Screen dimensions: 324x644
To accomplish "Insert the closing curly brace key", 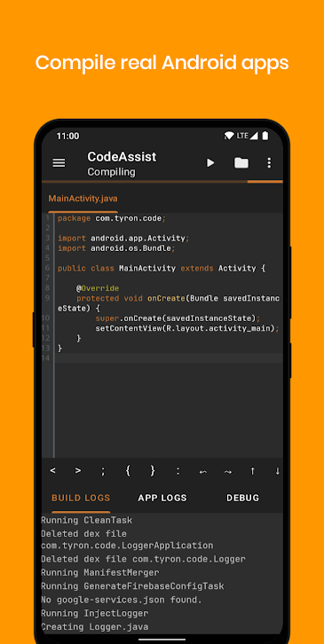I will (153, 471).
